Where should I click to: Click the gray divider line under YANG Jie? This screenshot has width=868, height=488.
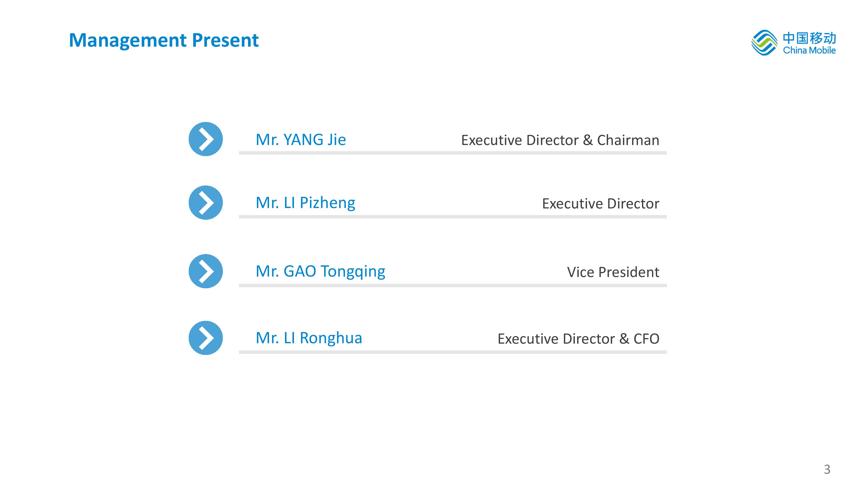(453, 153)
